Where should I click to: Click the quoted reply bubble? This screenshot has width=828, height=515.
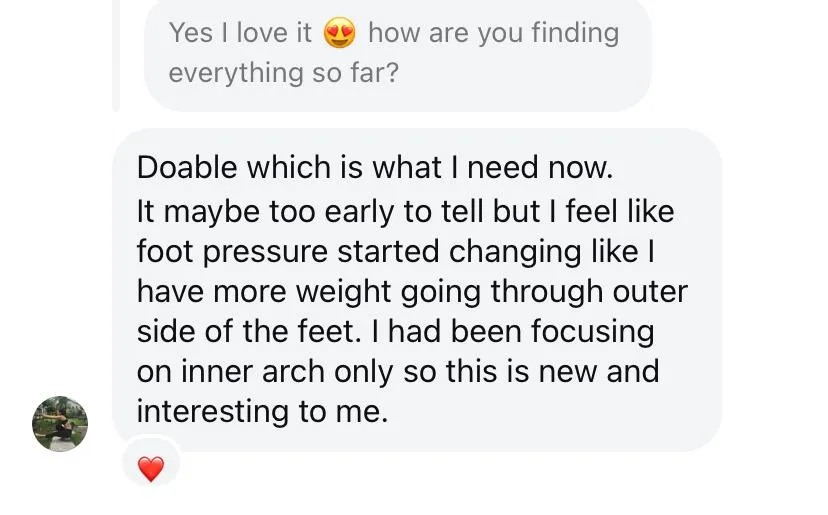pyautogui.click(x=398, y=53)
